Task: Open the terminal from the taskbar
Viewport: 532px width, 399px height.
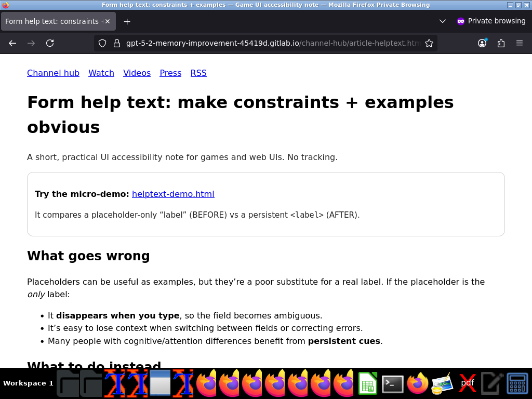Action: 393,384
